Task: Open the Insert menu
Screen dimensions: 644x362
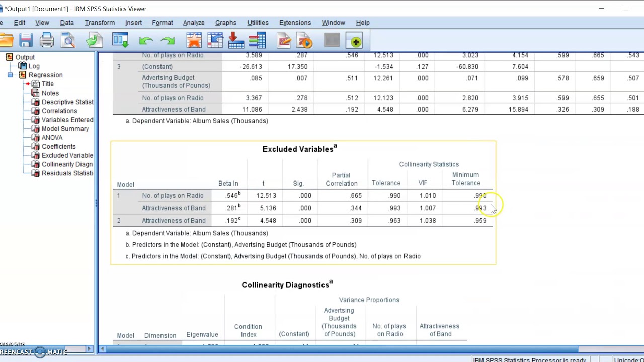Action: (133, 23)
